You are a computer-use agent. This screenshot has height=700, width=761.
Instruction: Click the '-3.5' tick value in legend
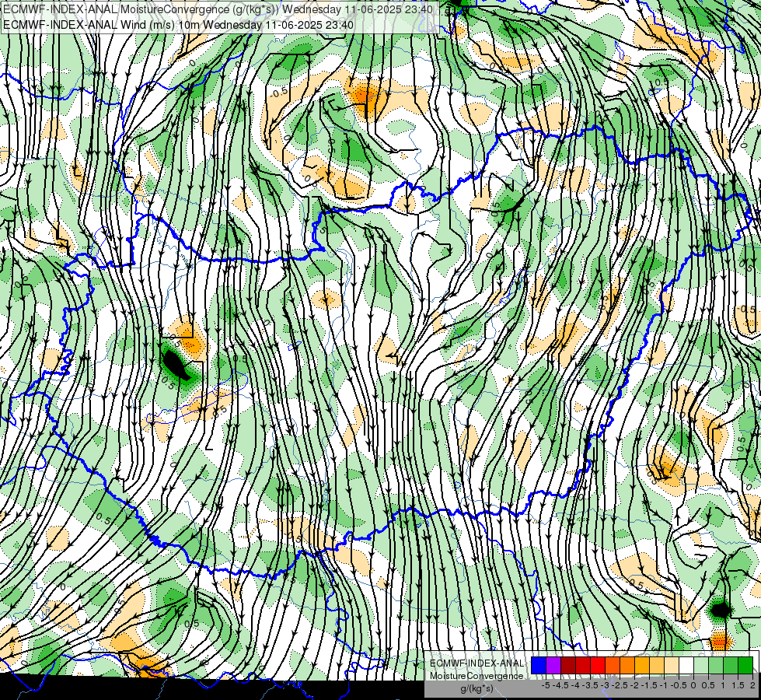[591, 685]
